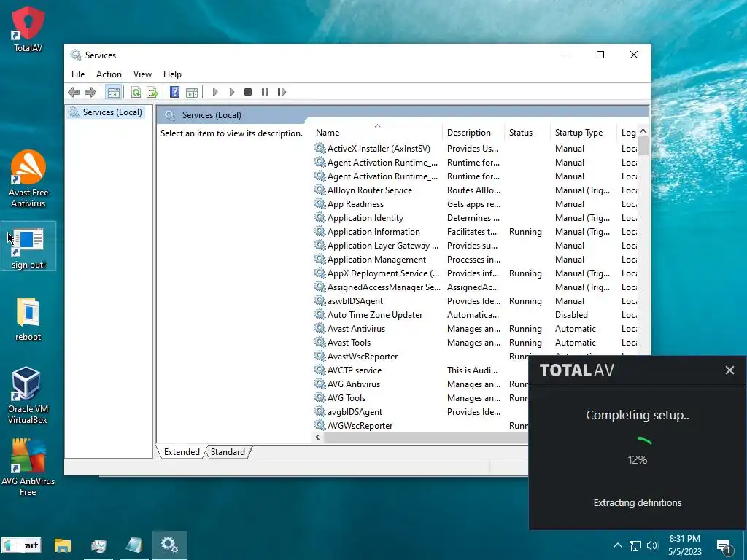
Task: Select the AssignedAccessManager service
Action: point(384,287)
